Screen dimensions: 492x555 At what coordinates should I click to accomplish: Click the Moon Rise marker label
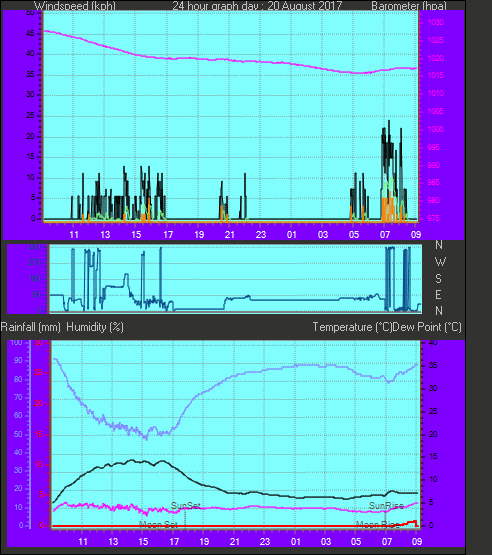coord(378,524)
